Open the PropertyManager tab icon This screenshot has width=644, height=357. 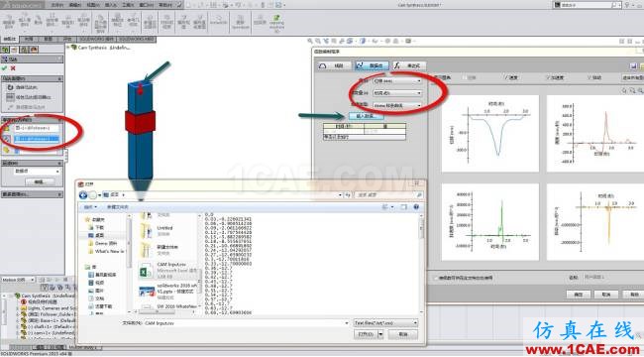[x=15, y=50]
